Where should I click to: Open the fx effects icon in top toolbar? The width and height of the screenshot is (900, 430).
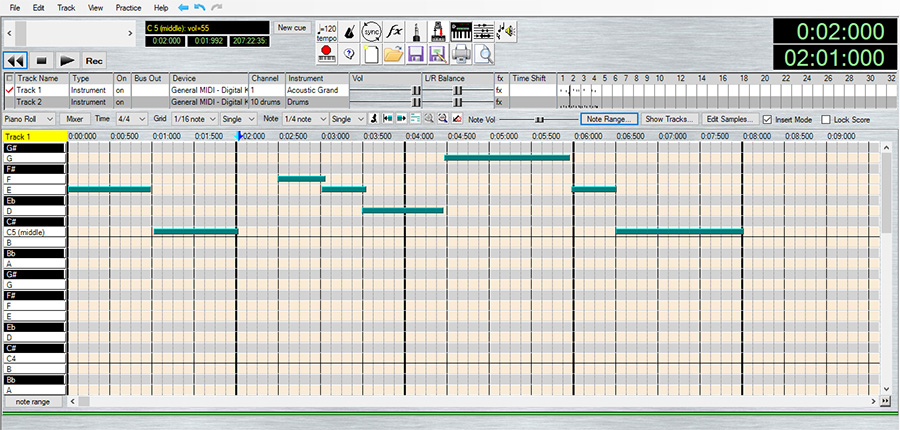tap(394, 32)
